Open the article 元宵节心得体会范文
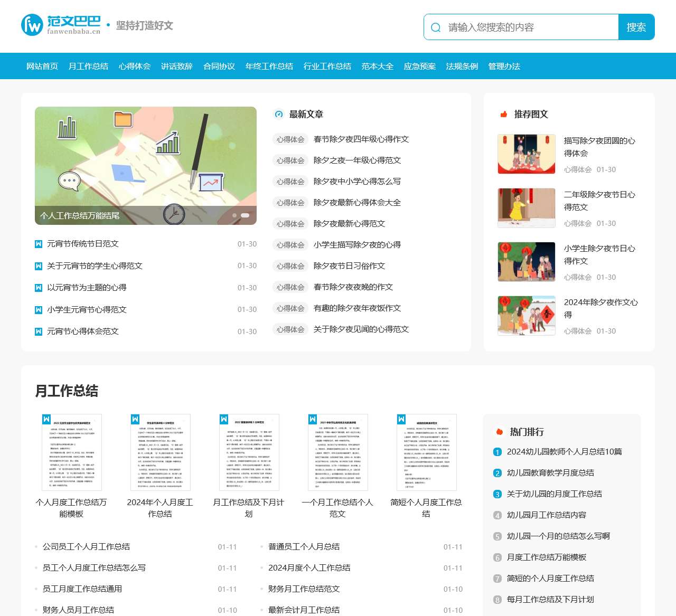Screen dimensions: 676x616 coord(82,331)
